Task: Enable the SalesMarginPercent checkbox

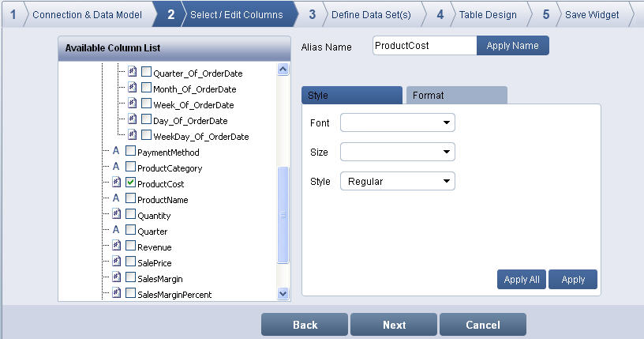Action: (x=130, y=294)
